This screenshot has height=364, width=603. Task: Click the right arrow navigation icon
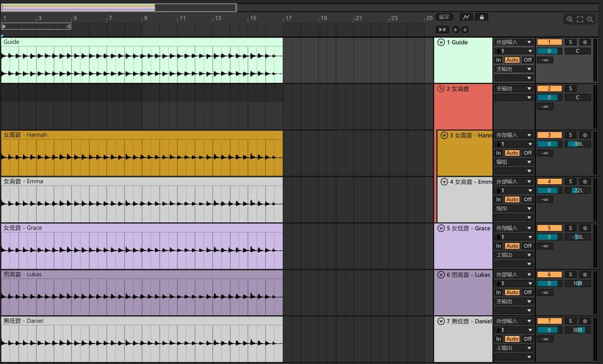[x=464, y=30]
